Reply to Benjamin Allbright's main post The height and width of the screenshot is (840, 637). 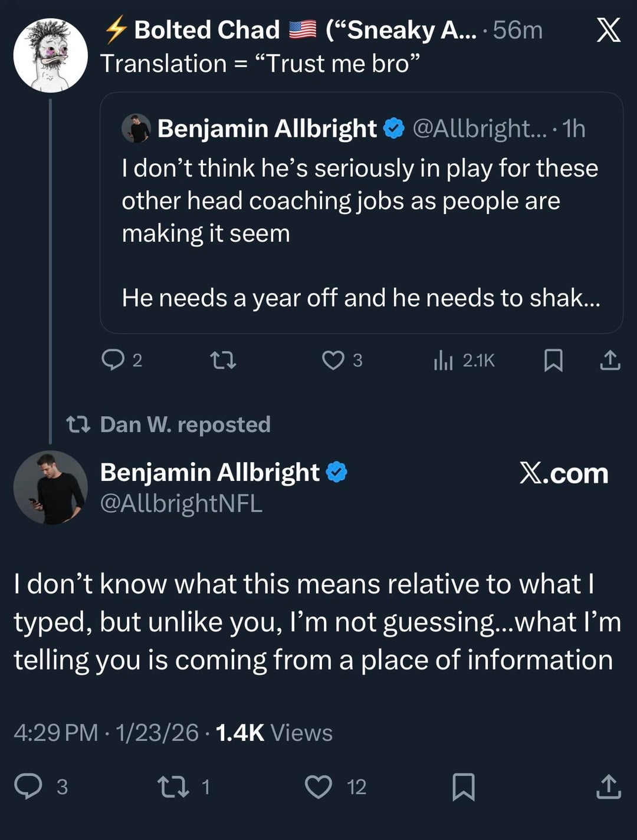pos(28,786)
